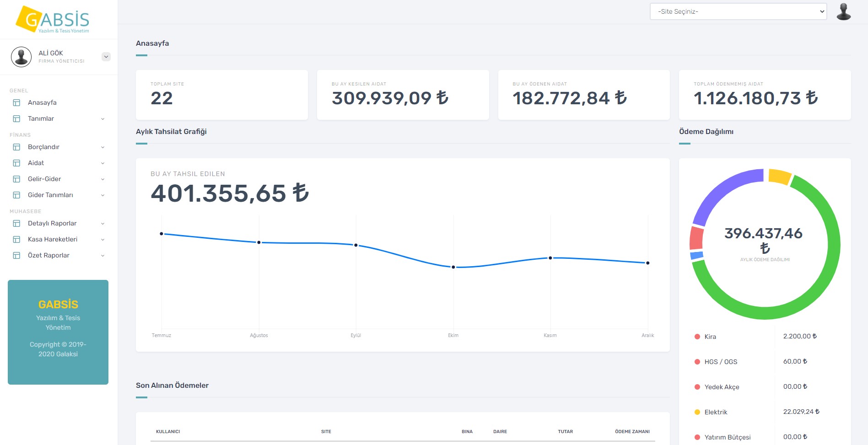Image resolution: width=868 pixels, height=445 pixels.
Task: Expand the Ali Gök user menu chevron
Action: (106, 57)
